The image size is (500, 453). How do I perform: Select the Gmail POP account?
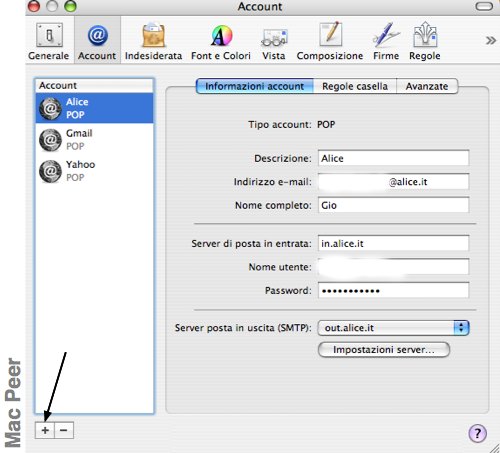(94, 140)
